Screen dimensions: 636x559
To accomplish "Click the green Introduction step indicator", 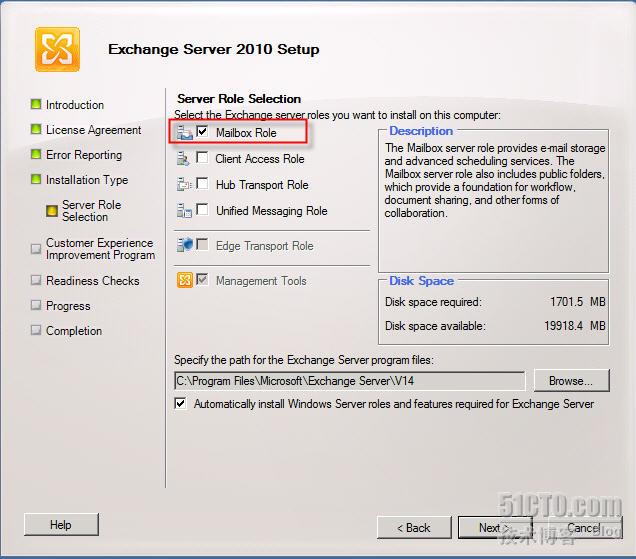I will (x=36, y=104).
